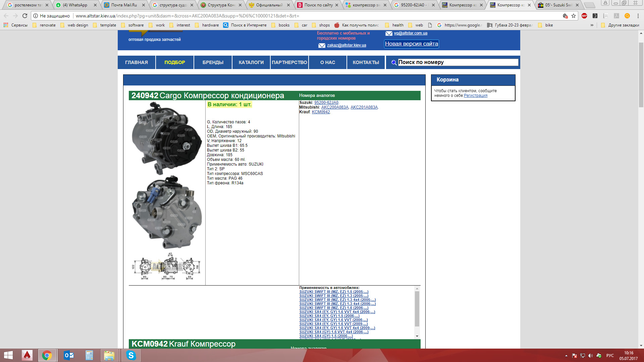Click the browser Reload icon

point(25,16)
